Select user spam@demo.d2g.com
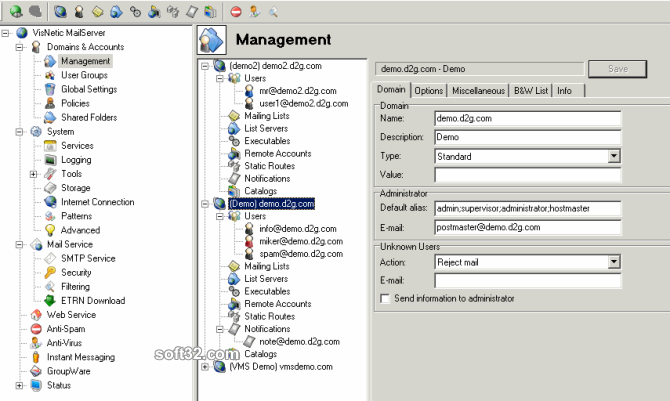 [301, 254]
